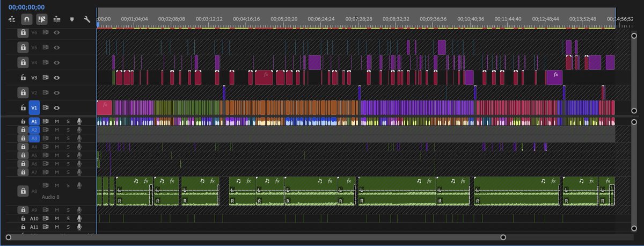Click horizontal zoom scrollbar left handle
This screenshot has width=644, height=246.
point(8,237)
